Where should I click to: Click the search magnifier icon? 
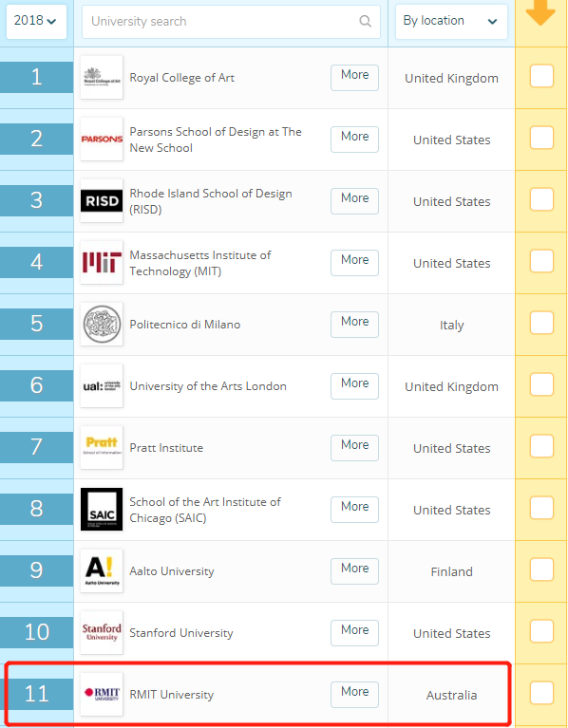point(365,22)
